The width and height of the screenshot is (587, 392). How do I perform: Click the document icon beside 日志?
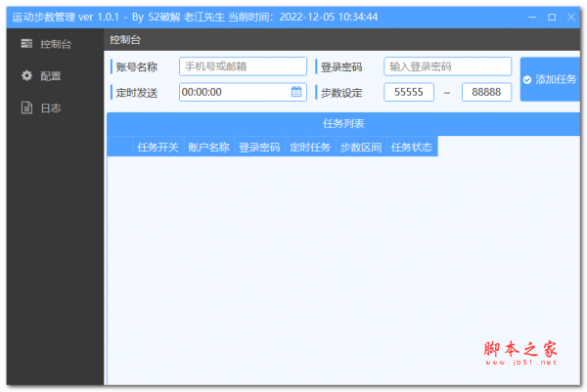pyautogui.click(x=26, y=108)
